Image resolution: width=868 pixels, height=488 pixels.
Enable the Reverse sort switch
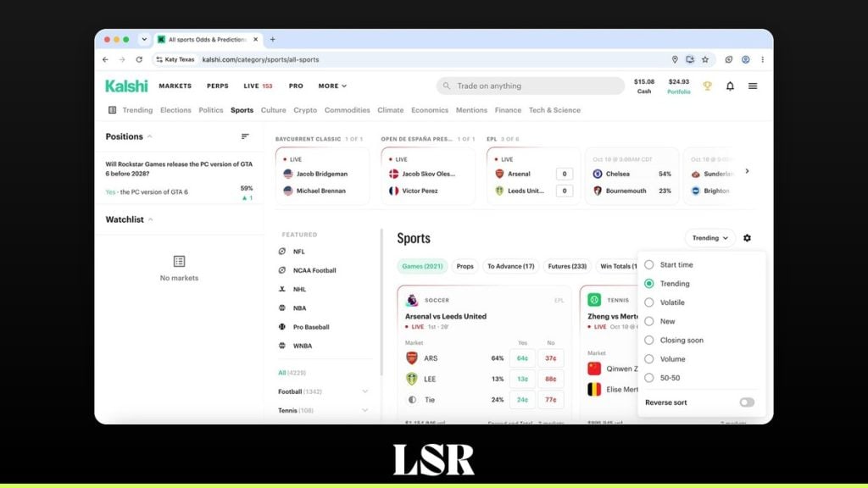tap(746, 402)
